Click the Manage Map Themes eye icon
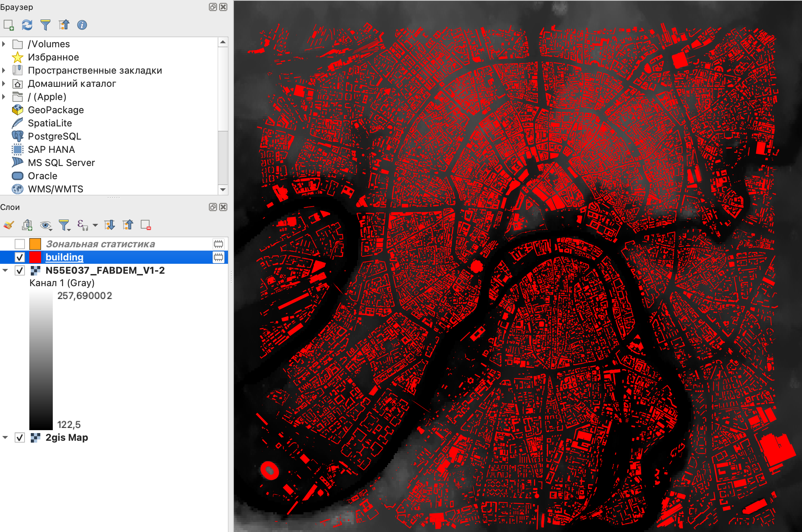The height and width of the screenshot is (532, 802). pos(45,225)
